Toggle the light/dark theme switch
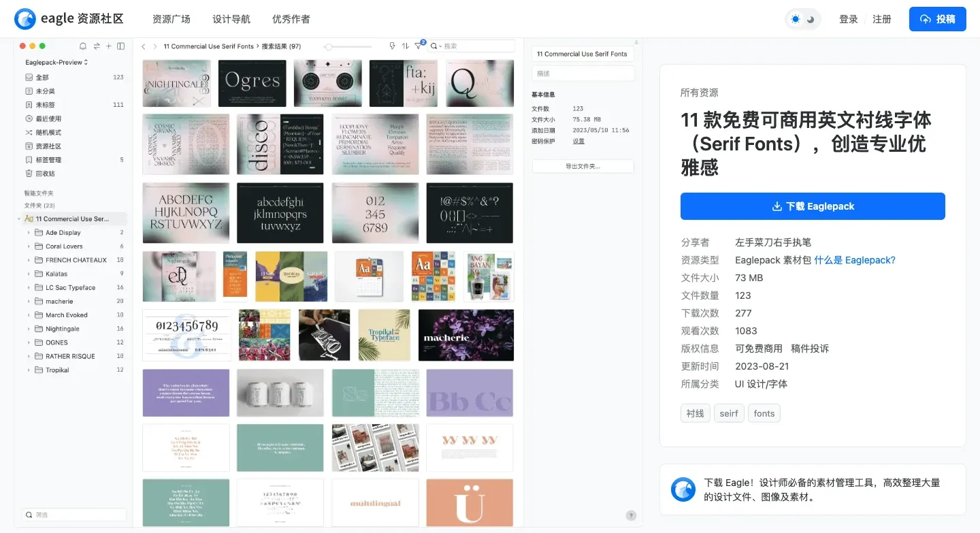 pos(803,19)
